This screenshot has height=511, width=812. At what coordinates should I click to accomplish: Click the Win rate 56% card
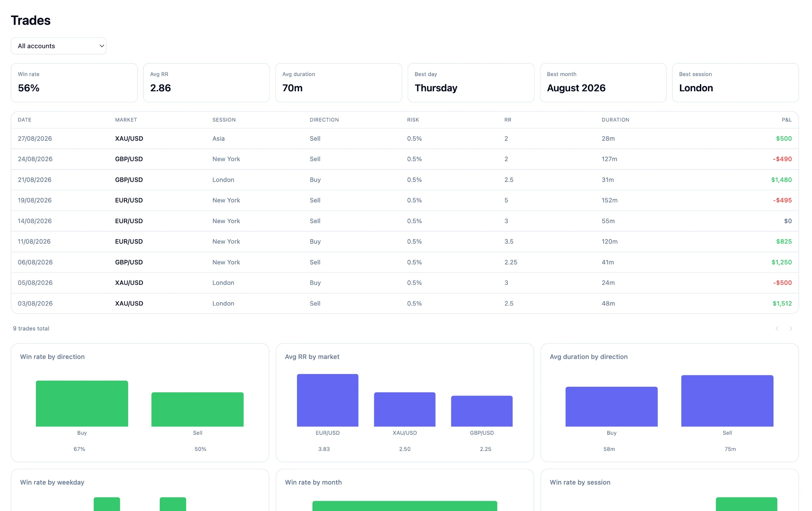[74, 82]
